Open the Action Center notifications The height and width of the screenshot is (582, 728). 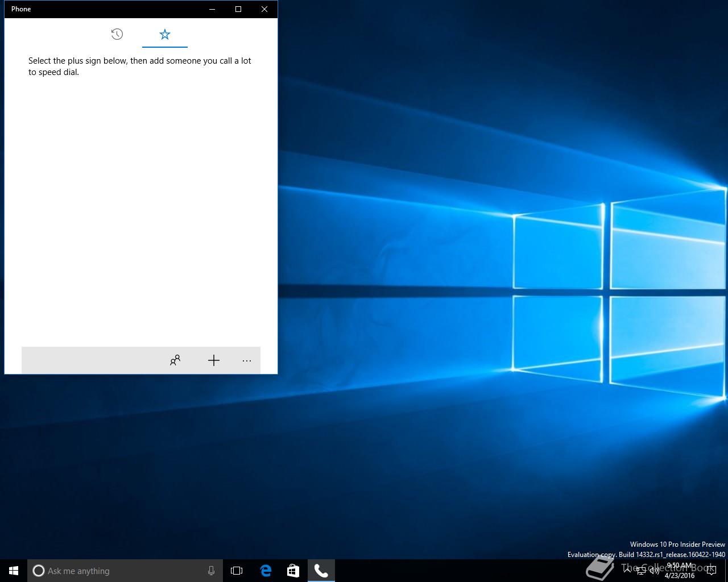[712, 571]
